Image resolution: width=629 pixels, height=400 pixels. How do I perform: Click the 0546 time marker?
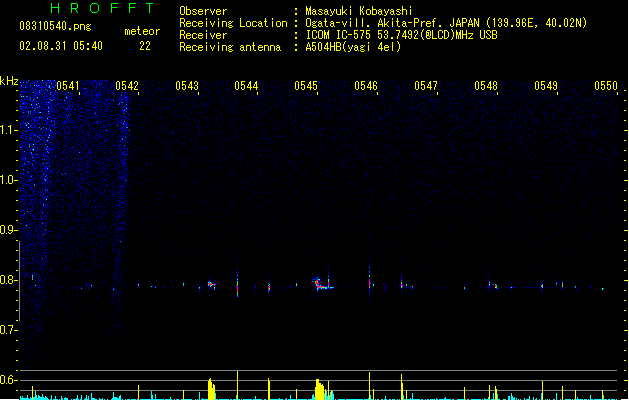tap(366, 86)
